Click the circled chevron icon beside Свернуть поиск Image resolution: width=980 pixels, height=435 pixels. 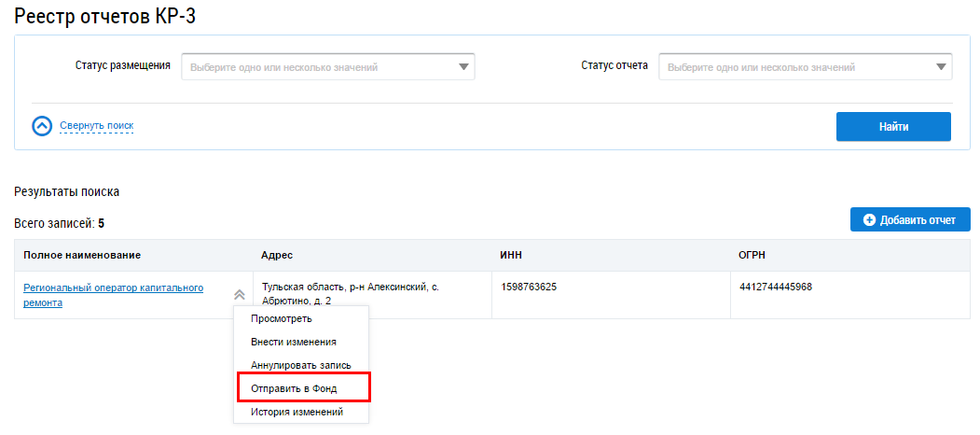[x=42, y=126]
